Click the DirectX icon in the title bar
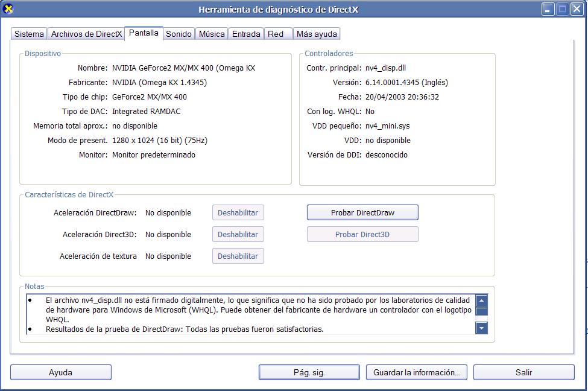Image resolution: width=588 pixels, height=391 pixels. pyautogui.click(x=8, y=9)
